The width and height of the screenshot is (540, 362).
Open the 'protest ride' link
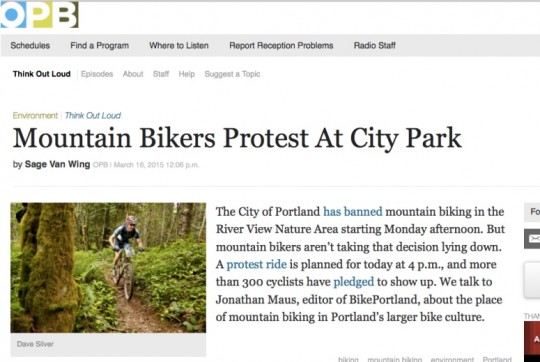[x=257, y=264]
